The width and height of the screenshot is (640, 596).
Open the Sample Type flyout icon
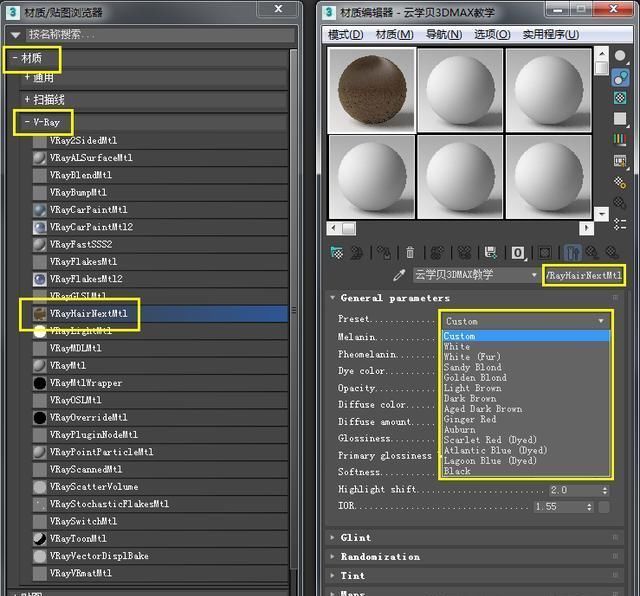click(x=620, y=56)
